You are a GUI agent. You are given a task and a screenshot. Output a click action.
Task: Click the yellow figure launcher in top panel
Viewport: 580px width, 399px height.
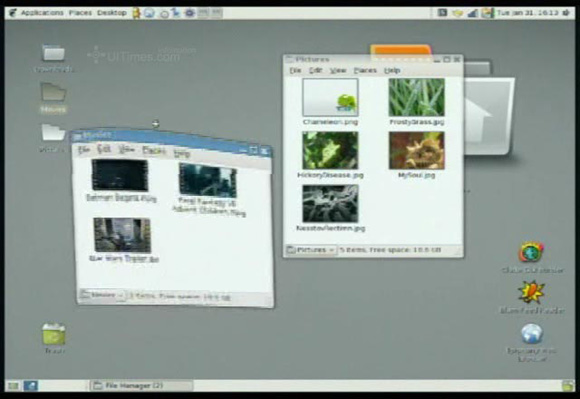point(136,13)
